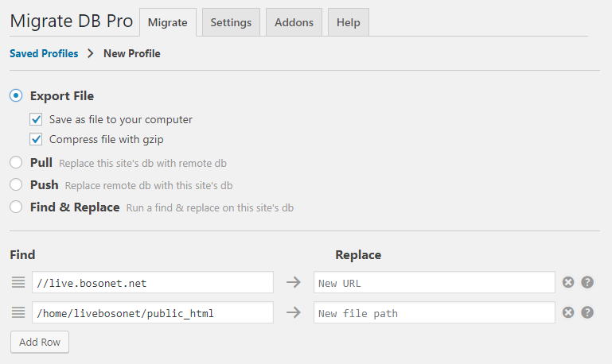Open help icon for URL row
Screen dimensions: 612x364
coord(587,282)
